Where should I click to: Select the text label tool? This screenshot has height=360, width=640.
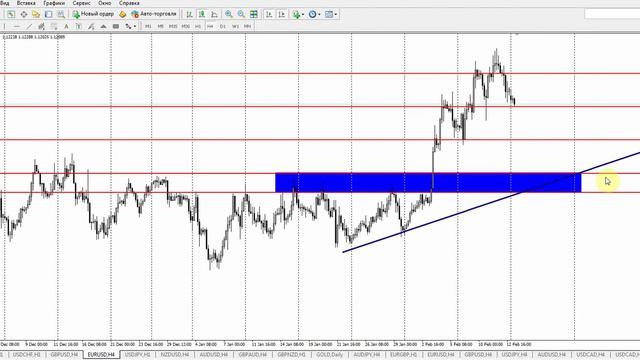point(78,26)
